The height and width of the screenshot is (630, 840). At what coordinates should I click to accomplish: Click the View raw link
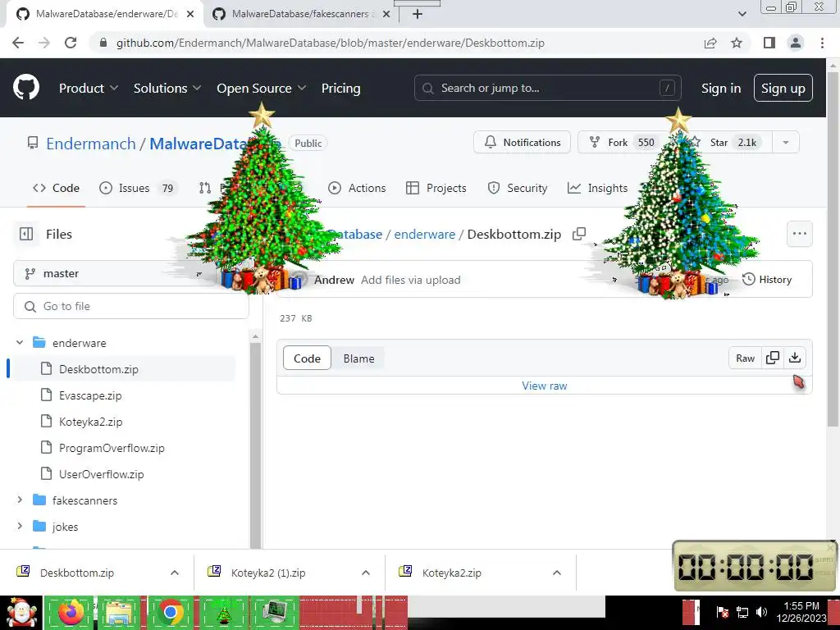click(545, 386)
